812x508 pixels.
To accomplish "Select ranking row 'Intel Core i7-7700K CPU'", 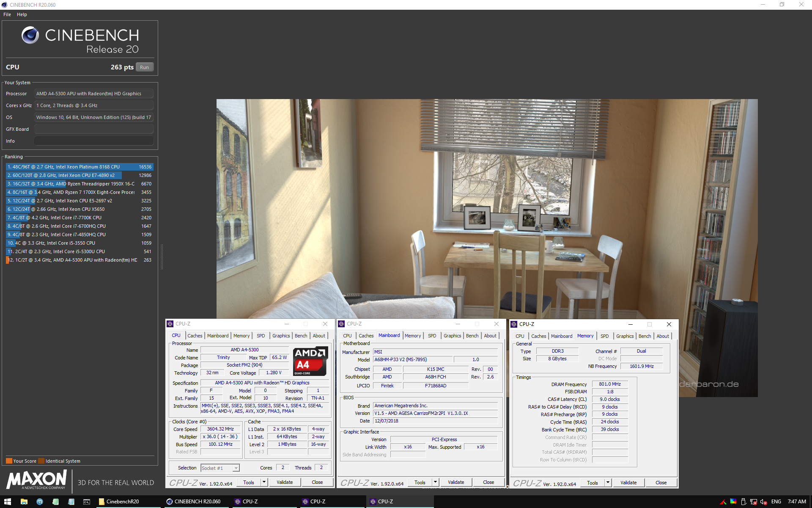I will [x=80, y=218].
